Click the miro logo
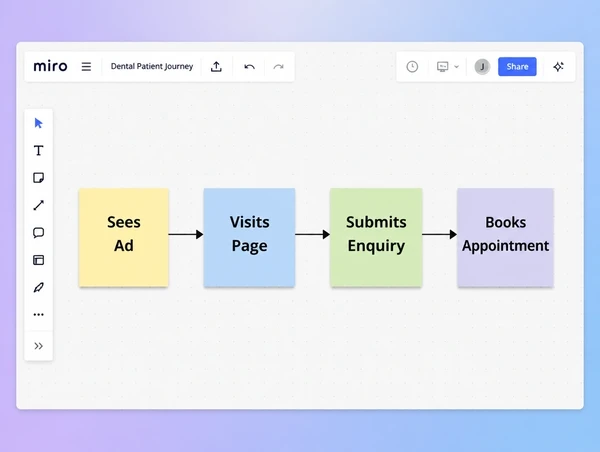The image size is (600, 452). tap(50, 66)
